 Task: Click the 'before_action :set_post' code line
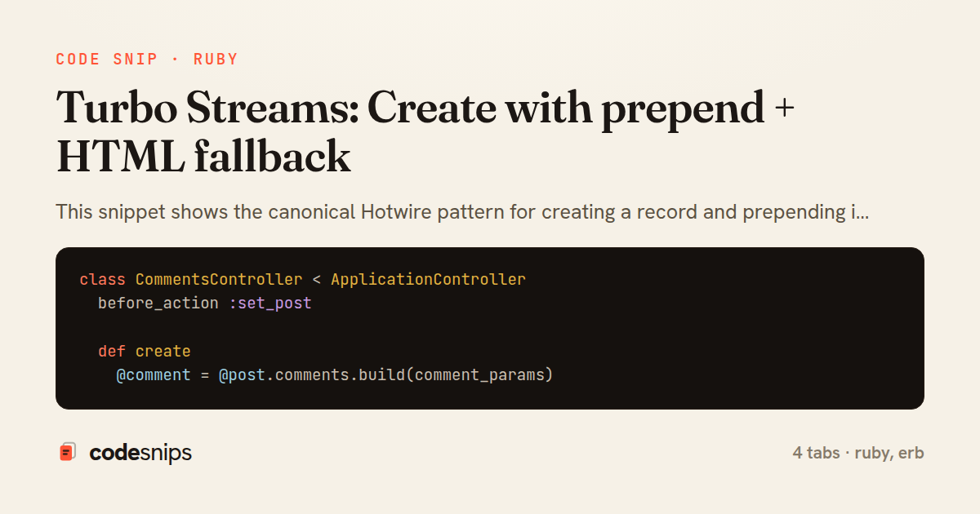[x=205, y=304]
